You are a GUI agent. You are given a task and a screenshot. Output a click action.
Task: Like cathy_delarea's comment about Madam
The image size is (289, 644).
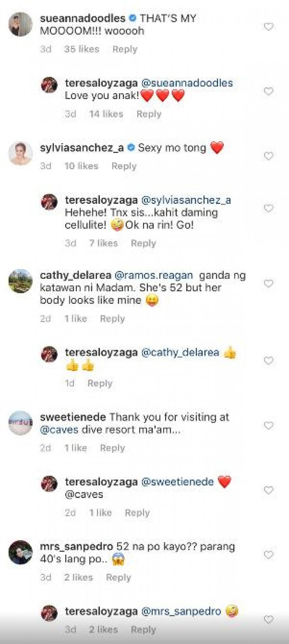pos(268,284)
